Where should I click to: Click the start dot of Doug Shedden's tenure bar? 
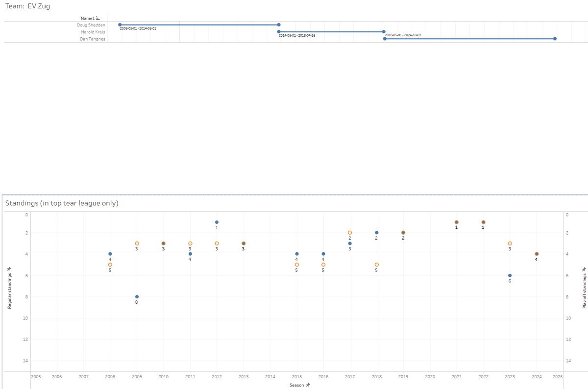pyautogui.click(x=120, y=24)
